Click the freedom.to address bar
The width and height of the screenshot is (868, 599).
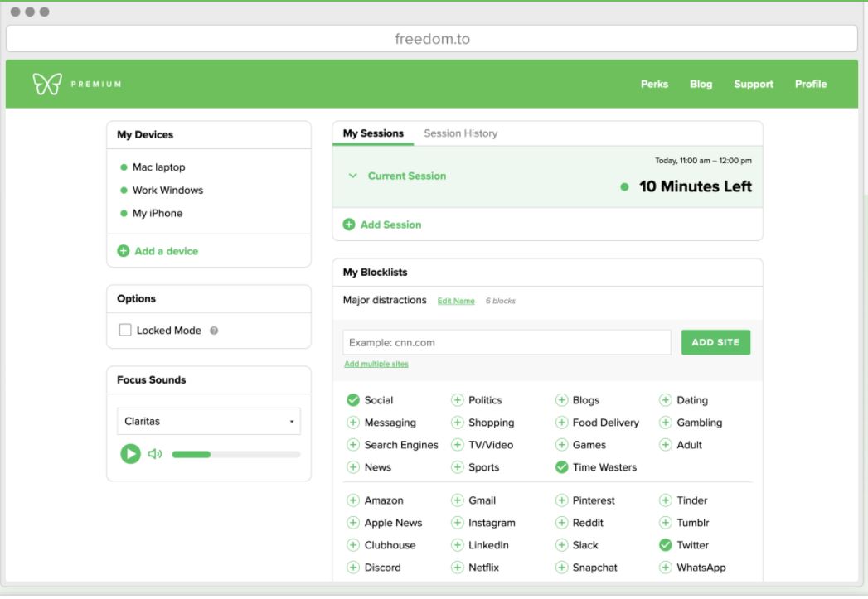click(x=432, y=39)
